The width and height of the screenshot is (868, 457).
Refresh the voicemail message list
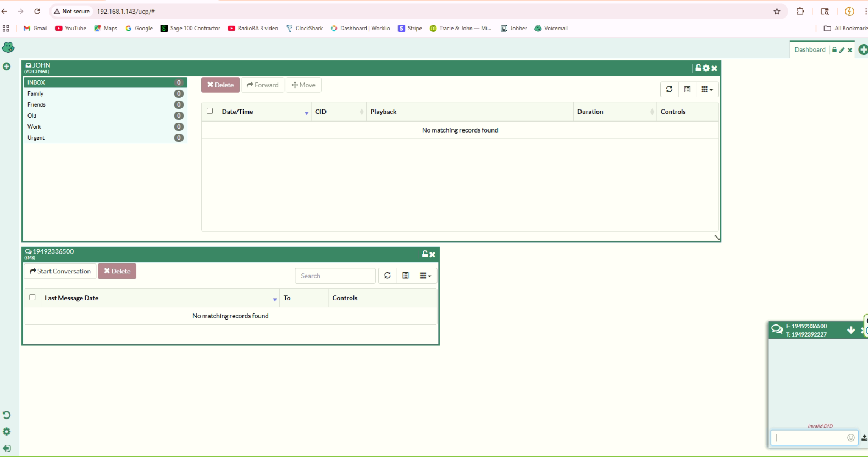point(669,90)
